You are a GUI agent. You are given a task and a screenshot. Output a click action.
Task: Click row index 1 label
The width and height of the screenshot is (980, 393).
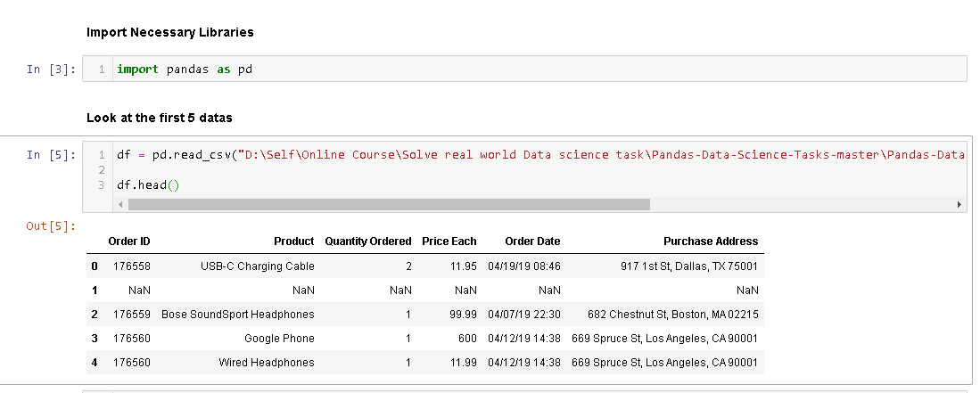click(95, 290)
